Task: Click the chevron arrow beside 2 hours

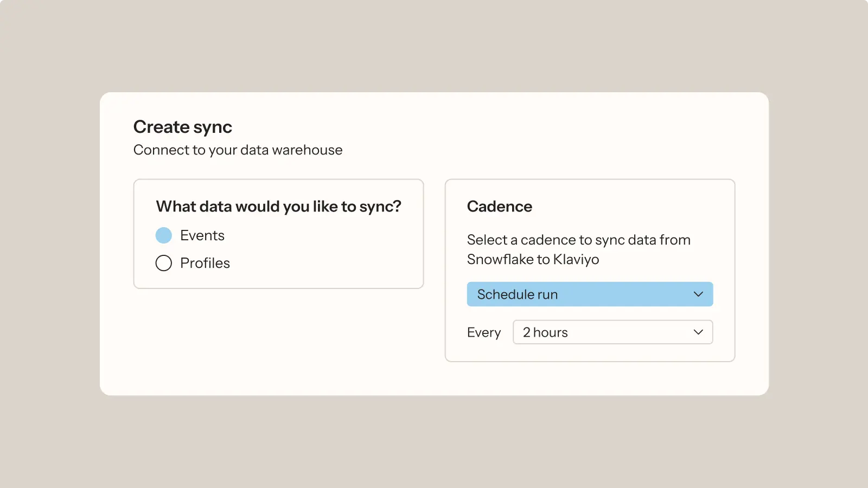Action: 698,332
